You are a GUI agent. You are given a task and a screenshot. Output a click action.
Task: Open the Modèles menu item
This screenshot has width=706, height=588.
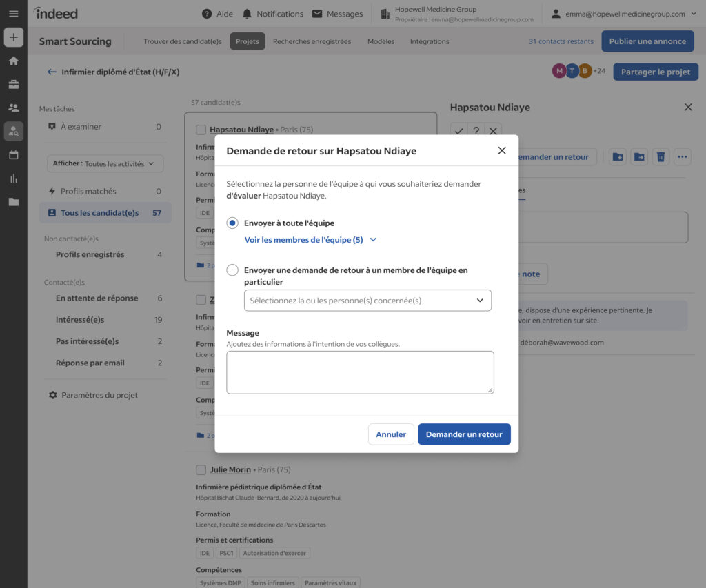click(381, 41)
